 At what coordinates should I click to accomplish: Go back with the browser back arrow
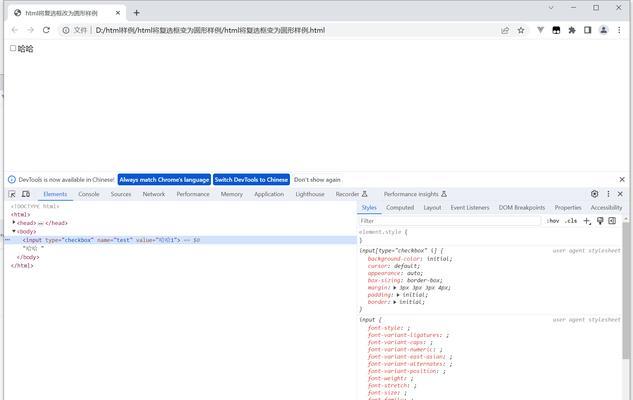click(15, 30)
